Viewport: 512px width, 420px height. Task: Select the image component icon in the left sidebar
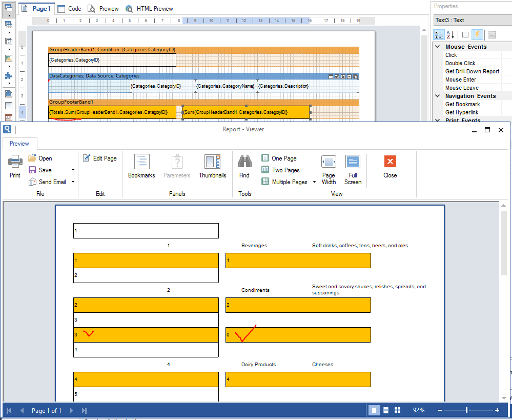9,58
